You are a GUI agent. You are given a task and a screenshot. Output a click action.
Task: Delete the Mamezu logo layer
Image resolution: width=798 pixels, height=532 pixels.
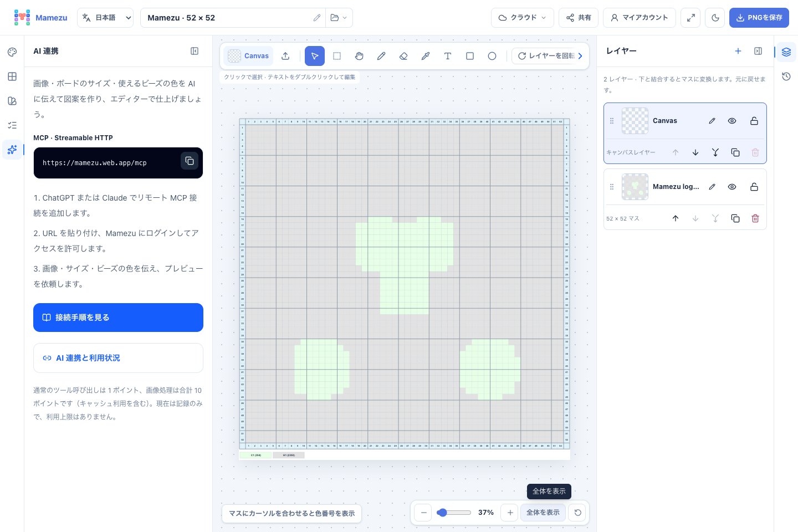point(755,218)
